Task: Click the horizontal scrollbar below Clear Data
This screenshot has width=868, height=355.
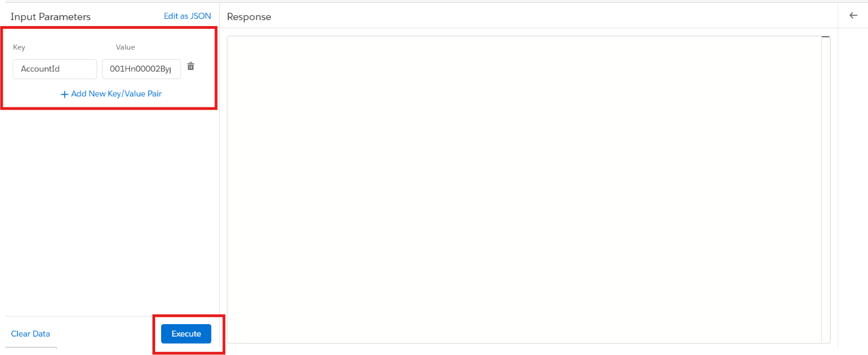Action: (x=31, y=347)
